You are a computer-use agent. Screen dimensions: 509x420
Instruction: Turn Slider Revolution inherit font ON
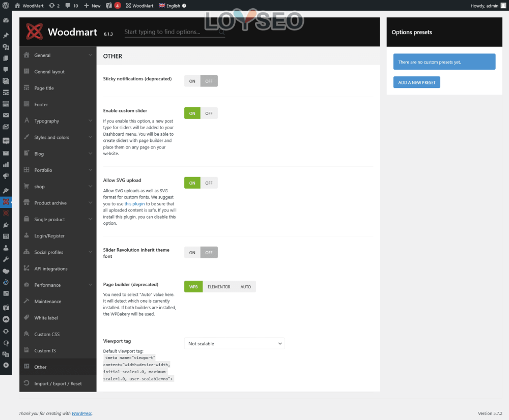[x=192, y=253]
